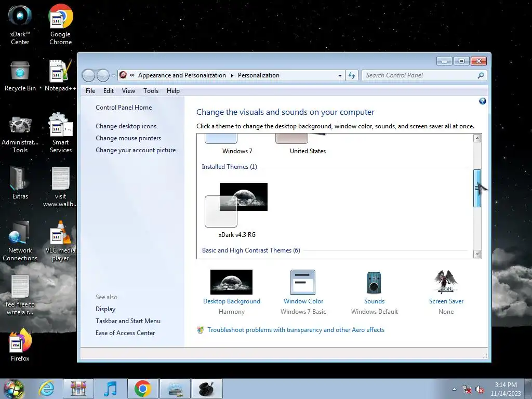Select the Windows 7 theme
The width and height of the screenshot is (532, 399).
point(237,144)
